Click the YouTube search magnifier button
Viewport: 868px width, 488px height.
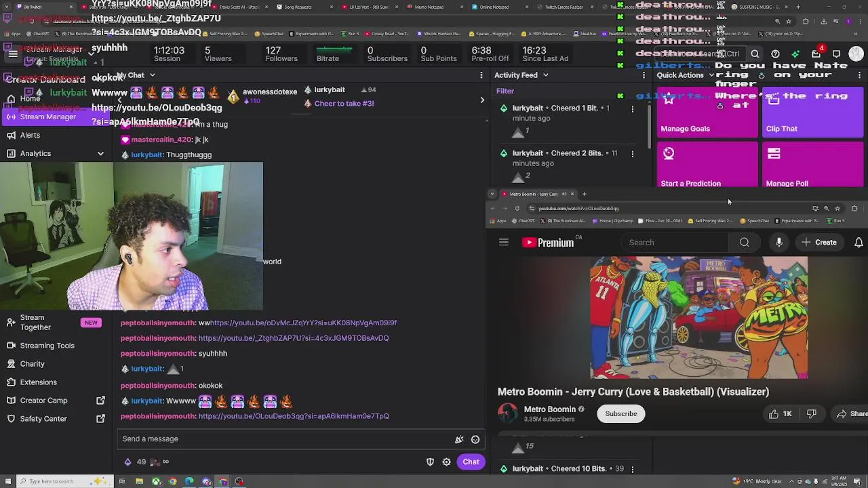[744, 243]
